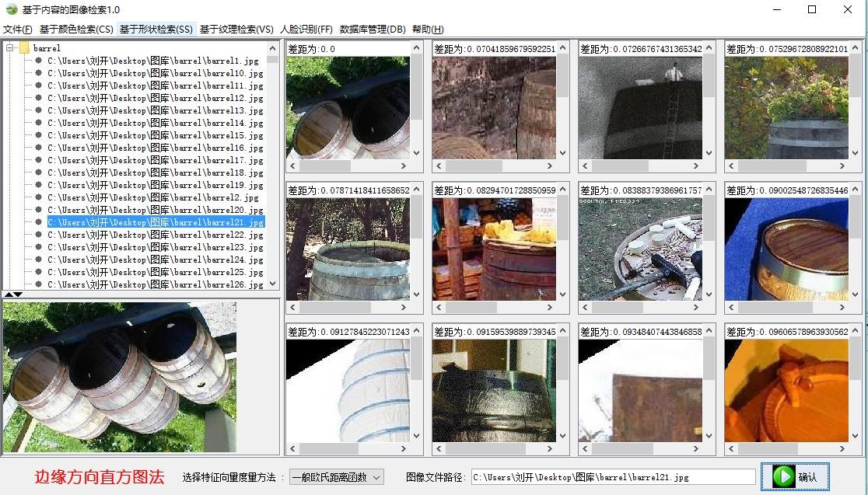The image size is (868, 495).
Task: Click result image with 差距为:0.0726676
Action: point(640,107)
